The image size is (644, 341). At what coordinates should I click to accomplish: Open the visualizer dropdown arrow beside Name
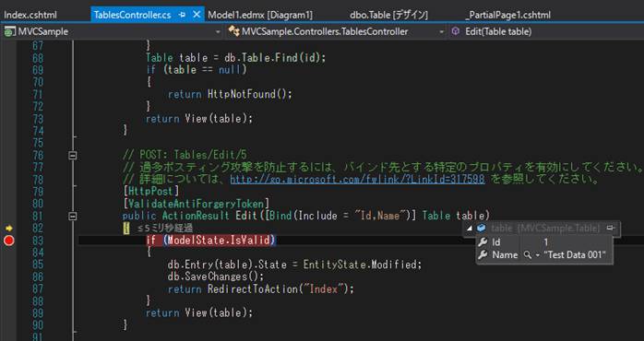click(537, 255)
